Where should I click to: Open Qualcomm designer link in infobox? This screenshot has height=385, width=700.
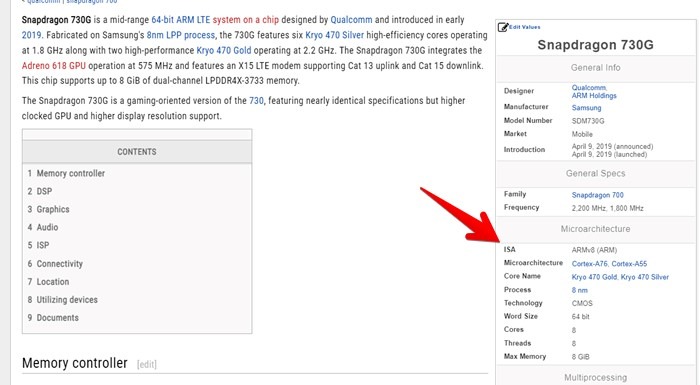(x=589, y=88)
